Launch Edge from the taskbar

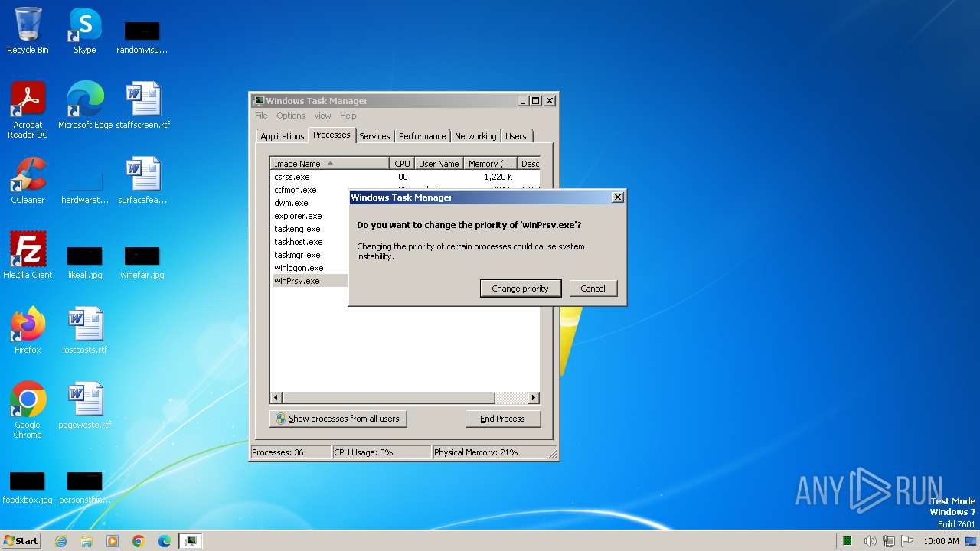pos(165,541)
